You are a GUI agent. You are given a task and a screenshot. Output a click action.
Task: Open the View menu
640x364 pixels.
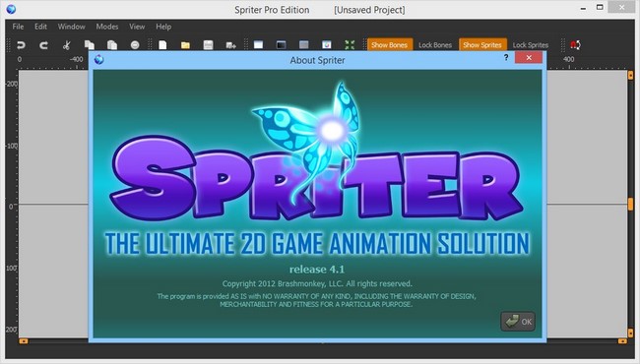[x=137, y=27]
